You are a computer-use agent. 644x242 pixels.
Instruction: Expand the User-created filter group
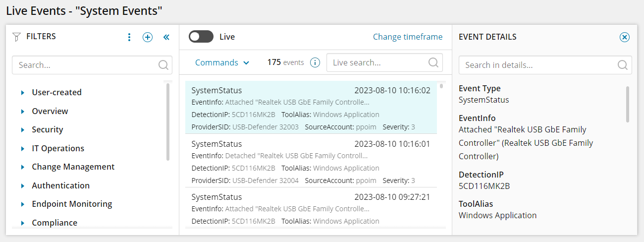point(23,92)
